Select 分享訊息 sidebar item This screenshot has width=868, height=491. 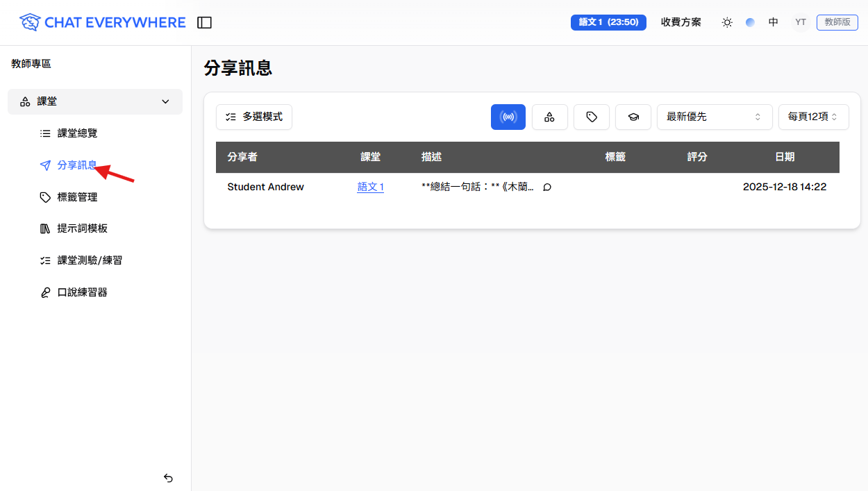click(76, 165)
